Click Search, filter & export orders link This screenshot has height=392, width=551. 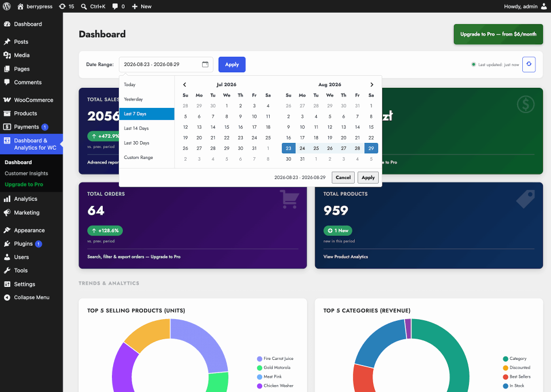tap(134, 257)
